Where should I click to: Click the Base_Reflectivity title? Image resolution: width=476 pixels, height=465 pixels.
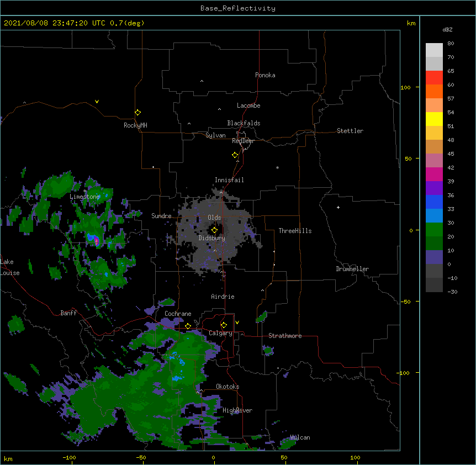click(x=238, y=8)
